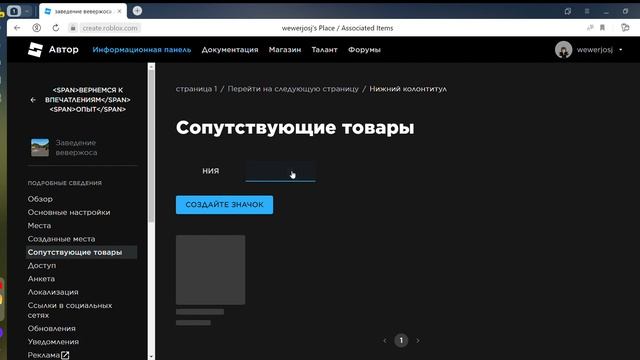Open Обновления in the sidebar
Viewport: 640px width, 360px height.
pos(51,329)
